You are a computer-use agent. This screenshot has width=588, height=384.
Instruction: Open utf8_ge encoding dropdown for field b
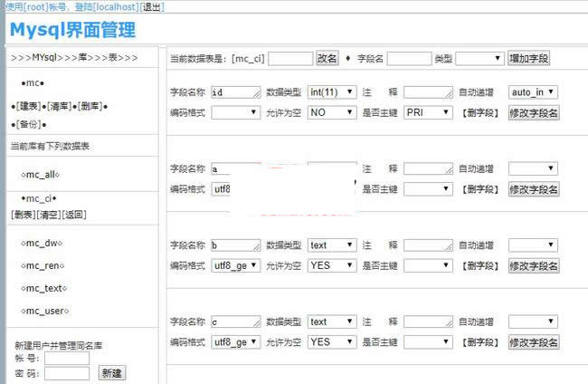[235, 266]
